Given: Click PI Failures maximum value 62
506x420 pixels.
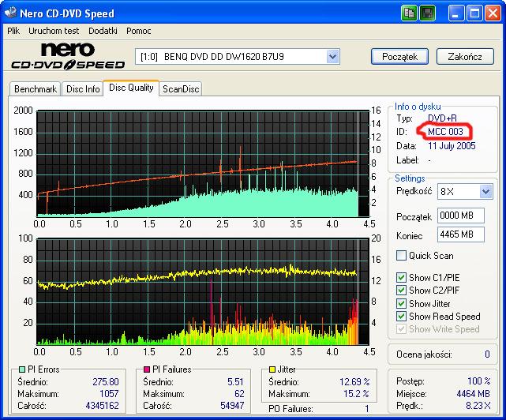Looking at the screenshot, I should click(239, 394).
